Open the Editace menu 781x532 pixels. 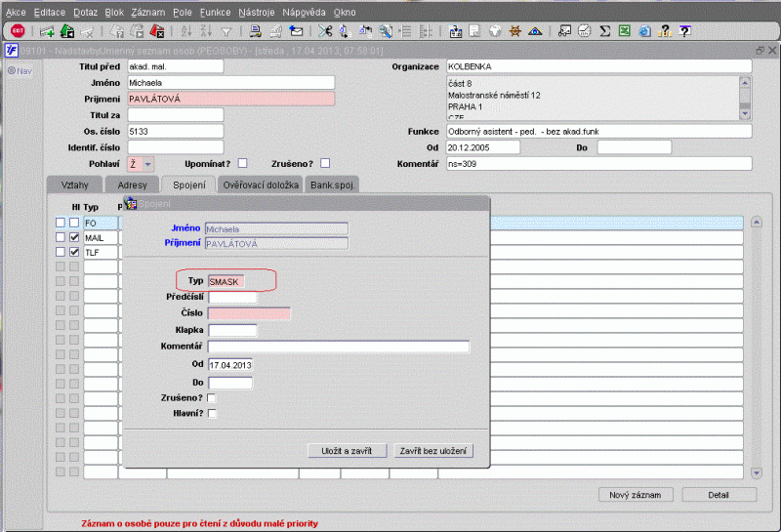pyautogui.click(x=50, y=13)
